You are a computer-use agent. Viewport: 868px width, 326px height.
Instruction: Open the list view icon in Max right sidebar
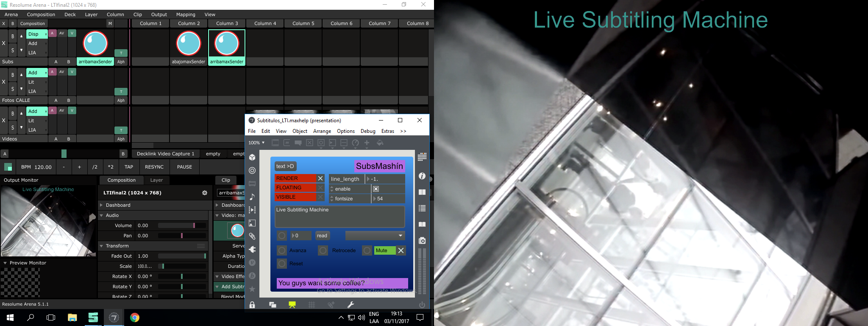(422, 208)
